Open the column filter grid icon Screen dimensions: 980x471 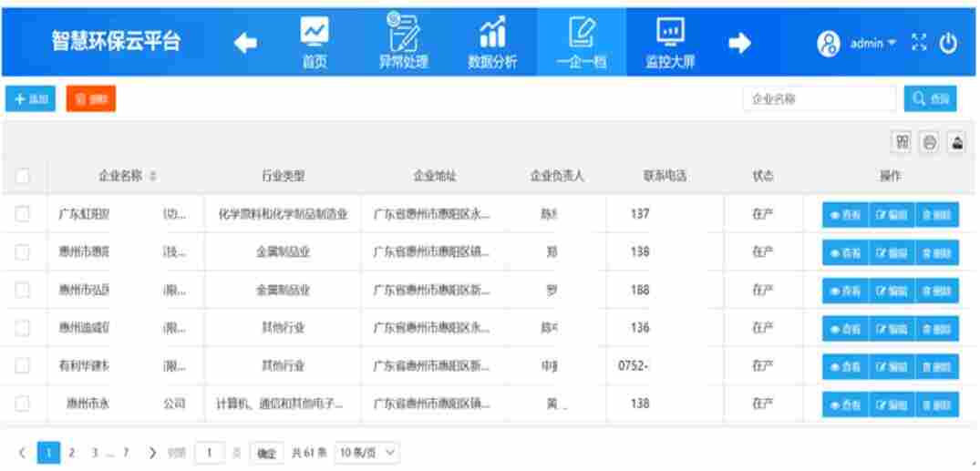pyautogui.click(x=902, y=142)
